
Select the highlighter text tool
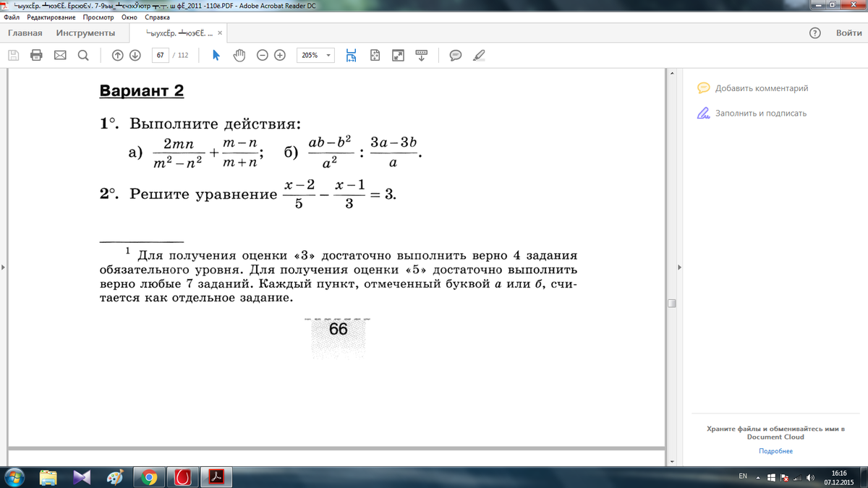click(478, 55)
